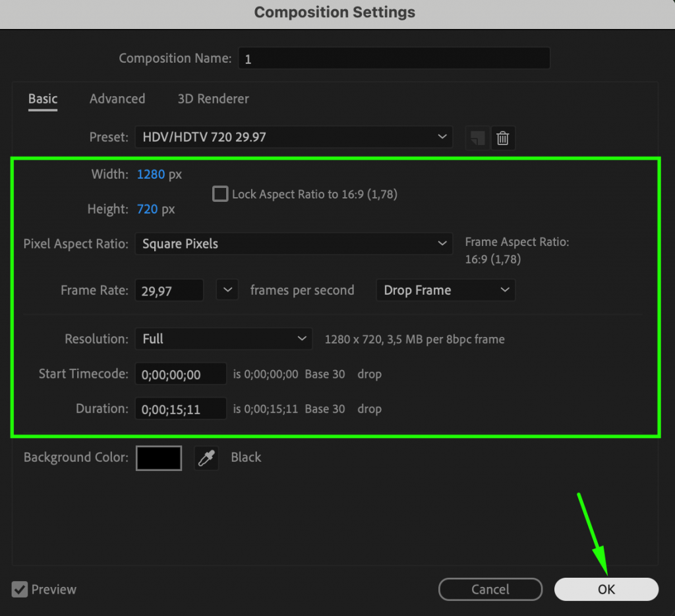The width and height of the screenshot is (675, 616).
Task: Dismiss the dialog with Cancel
Action: coord(490,589)
